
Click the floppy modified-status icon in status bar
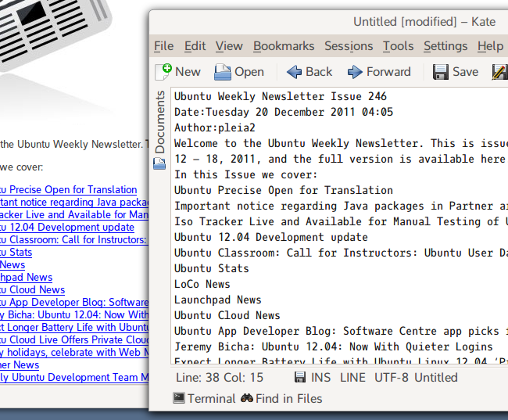click(300, 378)
